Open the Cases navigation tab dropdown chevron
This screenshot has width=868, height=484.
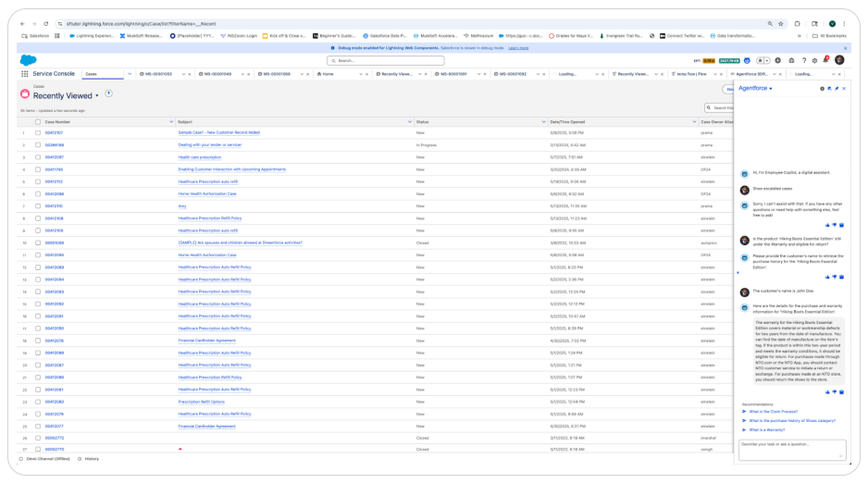click(128, 73)
